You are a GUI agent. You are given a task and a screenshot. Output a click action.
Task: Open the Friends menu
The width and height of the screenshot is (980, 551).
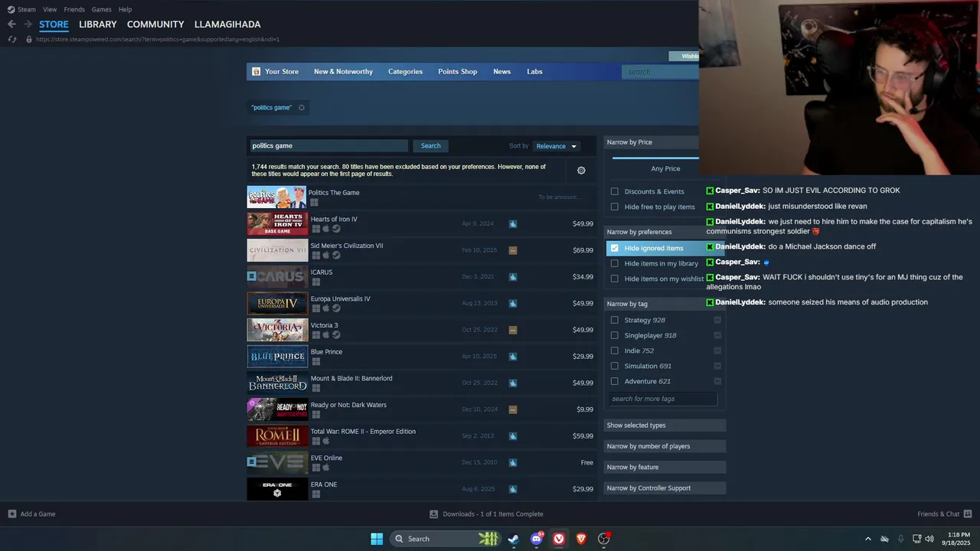click(74, 9)
